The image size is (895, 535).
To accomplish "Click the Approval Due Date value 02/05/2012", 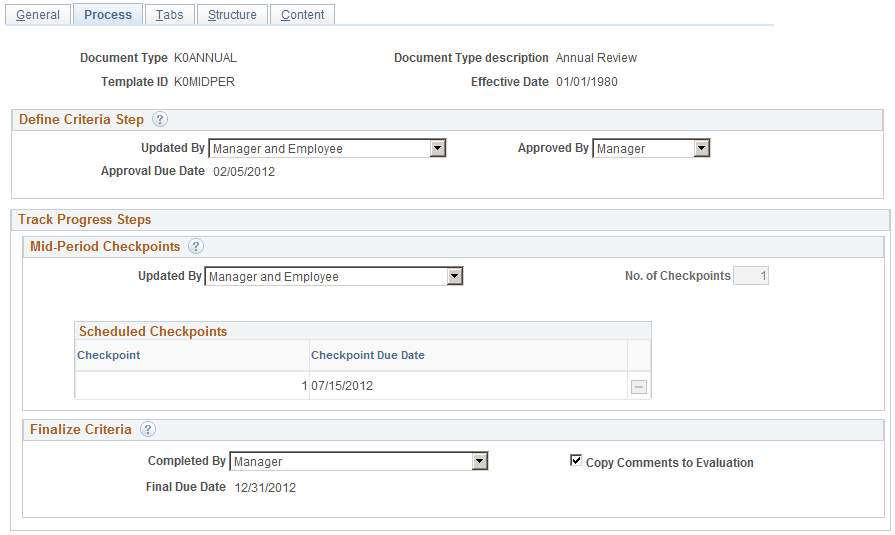I will coord(244,172).
